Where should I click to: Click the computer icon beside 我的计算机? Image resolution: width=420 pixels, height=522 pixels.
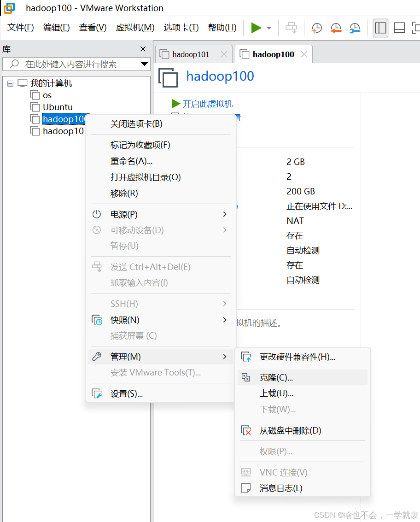(x=22, y=83)
